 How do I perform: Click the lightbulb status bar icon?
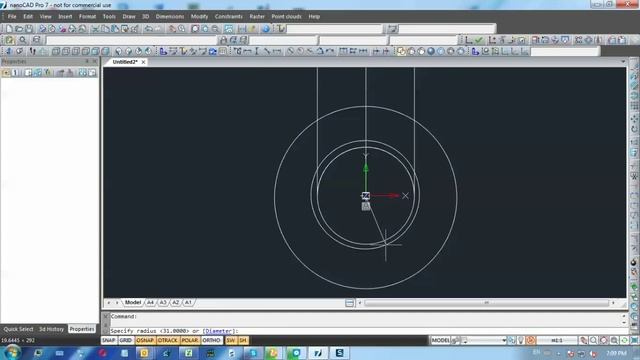(x=521, y=340)
